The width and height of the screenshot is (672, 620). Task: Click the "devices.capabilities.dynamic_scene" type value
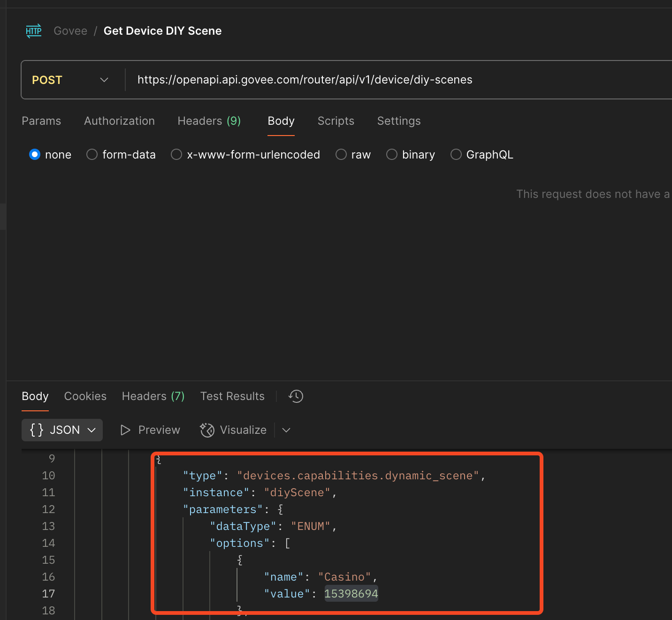pyautogui.click(x=358, y=476)
